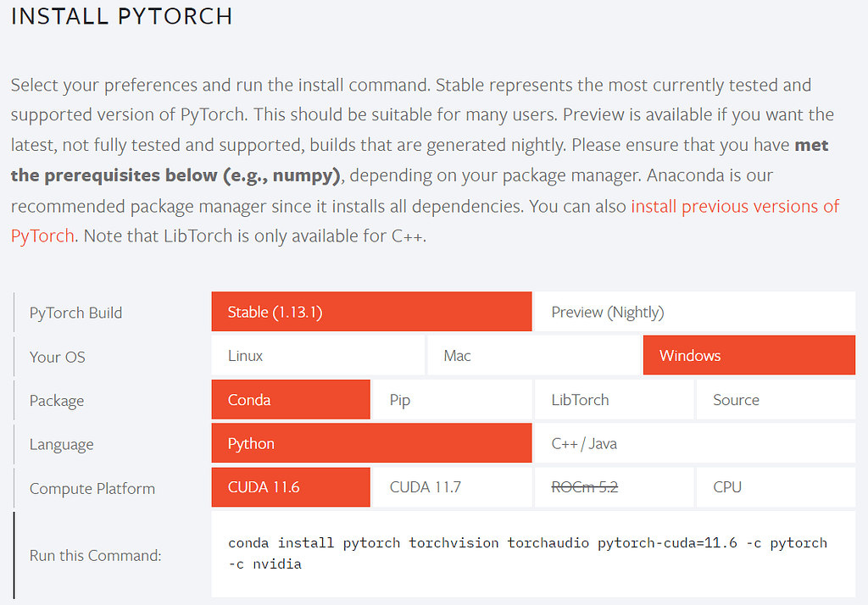This screenshot has width=868, height=605.
Task: Pick Mac as the operating system
Action: pyautogui.click(x=534, y=355)
